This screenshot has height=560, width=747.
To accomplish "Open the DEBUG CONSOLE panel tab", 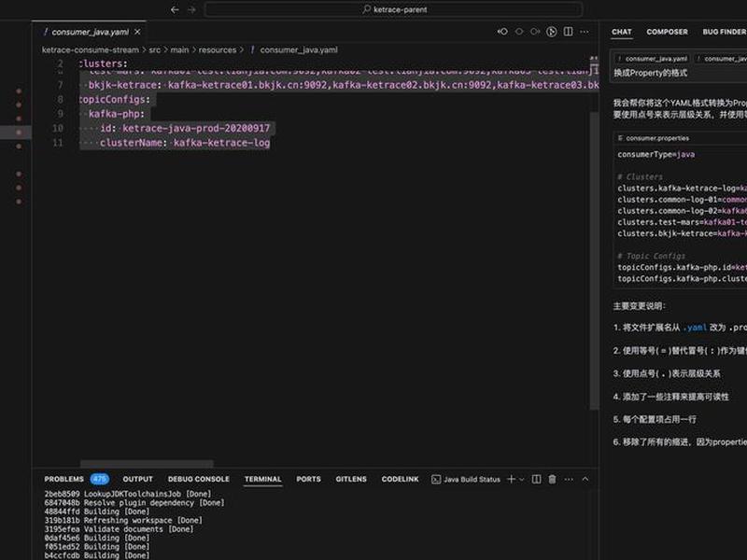I will pos(199,479).
